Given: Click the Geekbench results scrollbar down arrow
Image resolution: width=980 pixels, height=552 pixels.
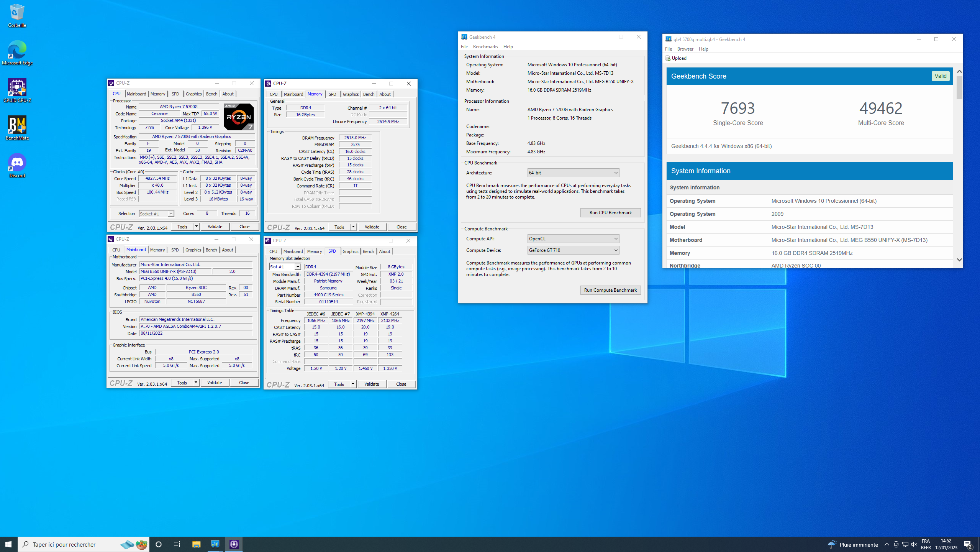Looking at the screenshot, I should click(x=959, y=260).
